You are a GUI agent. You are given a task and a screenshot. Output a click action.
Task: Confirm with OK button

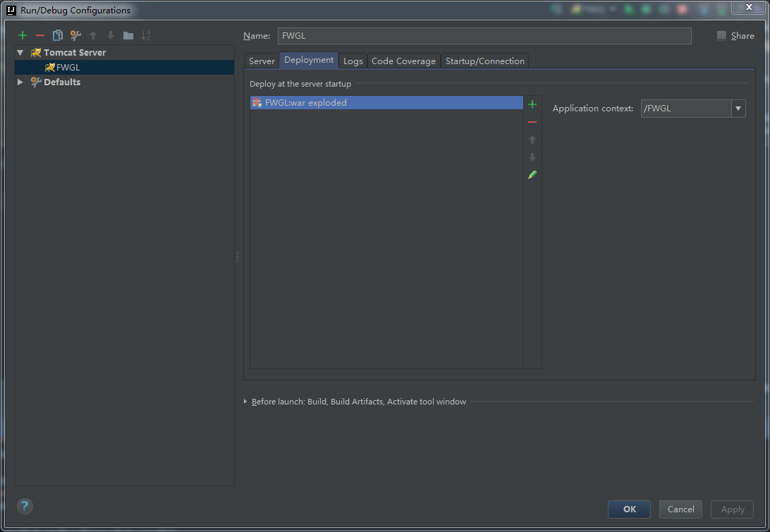pos(629,509)
